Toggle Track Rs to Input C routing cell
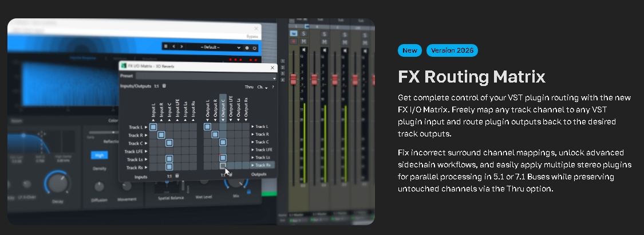The image size is (644, 235). pyautogui.click(x=169, y=167)
